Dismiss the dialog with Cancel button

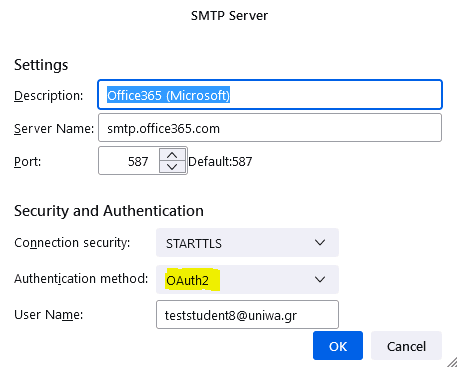(406, 346)
